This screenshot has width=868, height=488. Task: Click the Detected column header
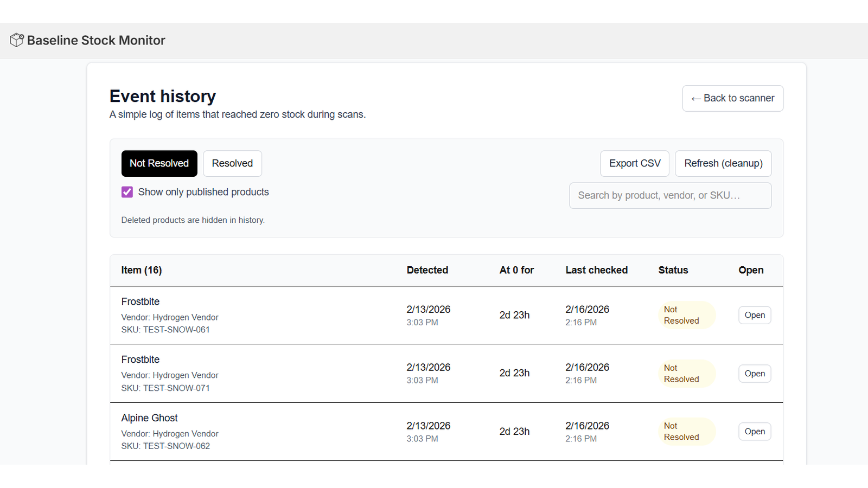pos(427,269)
